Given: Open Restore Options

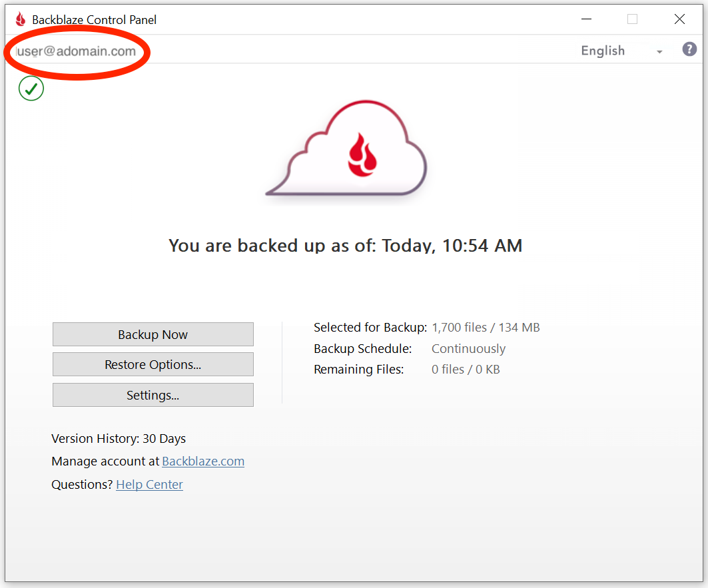Looking at the screenshot, I should pos(153,364).
